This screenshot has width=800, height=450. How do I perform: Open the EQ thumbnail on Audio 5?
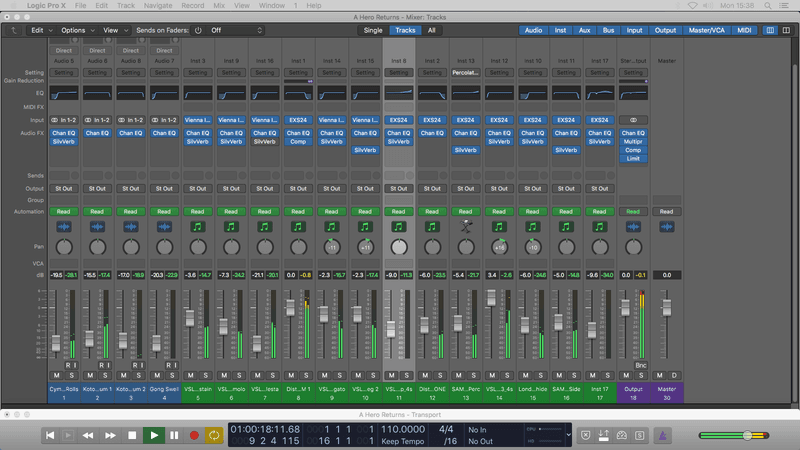(x=64, y=93)
